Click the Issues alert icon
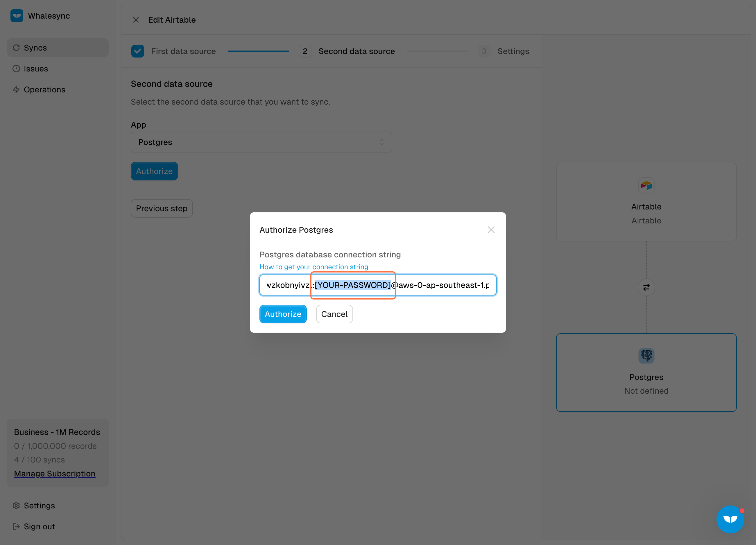Image resolution: width=756 pixels, height=545 pixels. (16, 69)
